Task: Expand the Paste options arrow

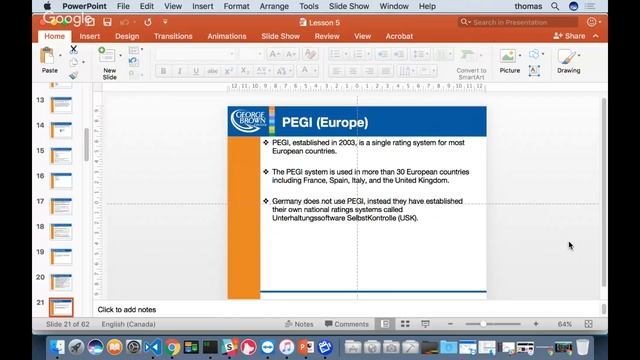Action: 60,56
